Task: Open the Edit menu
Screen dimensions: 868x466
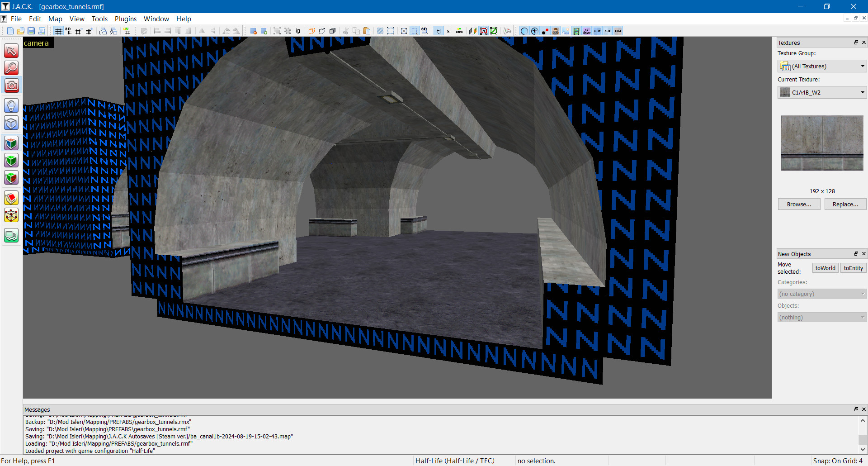Action: pyautogui.click(x=35, y=19)
